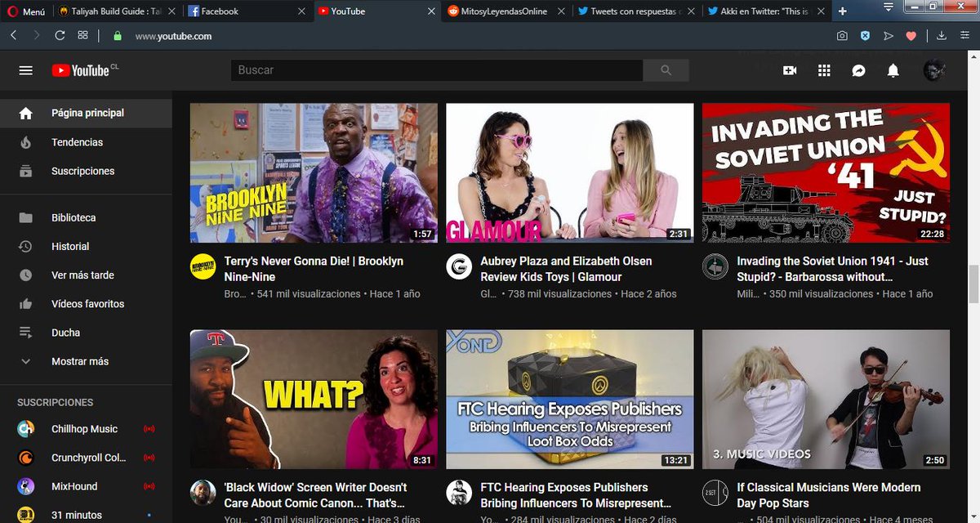Click the MixHound channel icon
The width and height of the screenshot is (980, 523).
[x=26, y=486]
